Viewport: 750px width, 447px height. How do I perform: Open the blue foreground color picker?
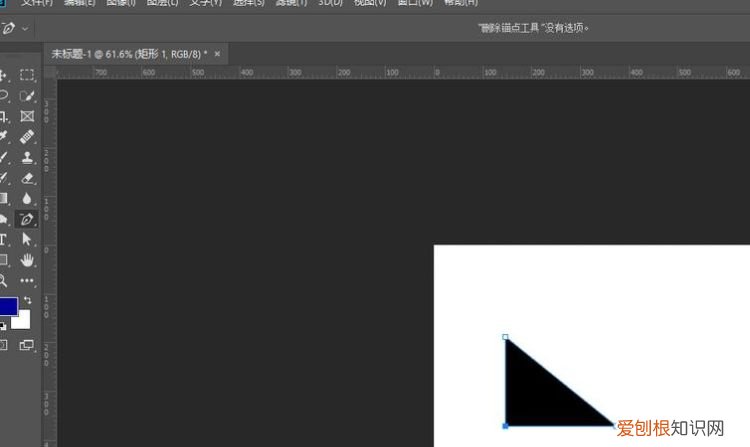pos(8,306)
